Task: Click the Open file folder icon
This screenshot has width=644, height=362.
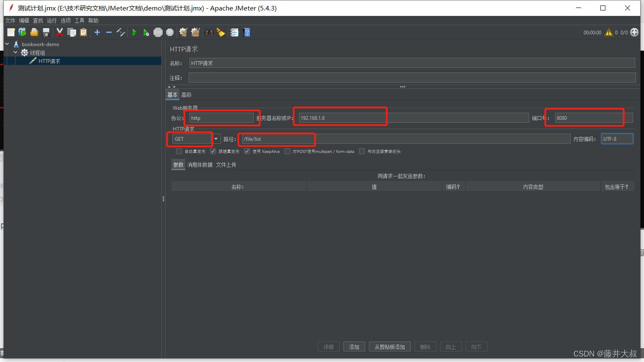Action: coord(34,32)
